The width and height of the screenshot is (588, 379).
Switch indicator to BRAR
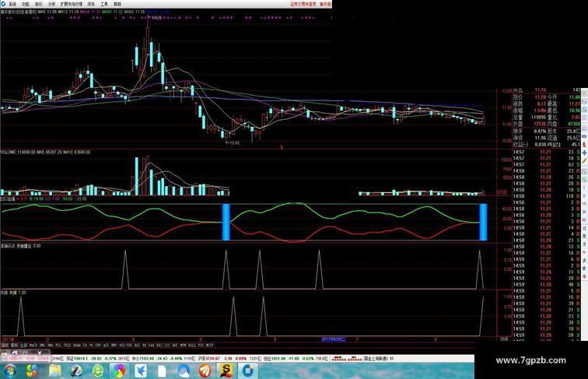pos(76,345)
